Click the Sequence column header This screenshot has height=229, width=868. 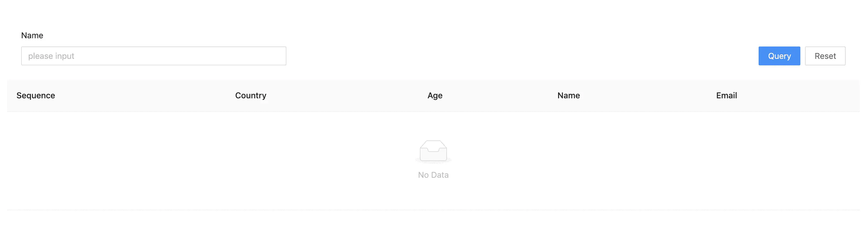click(36, 95)
